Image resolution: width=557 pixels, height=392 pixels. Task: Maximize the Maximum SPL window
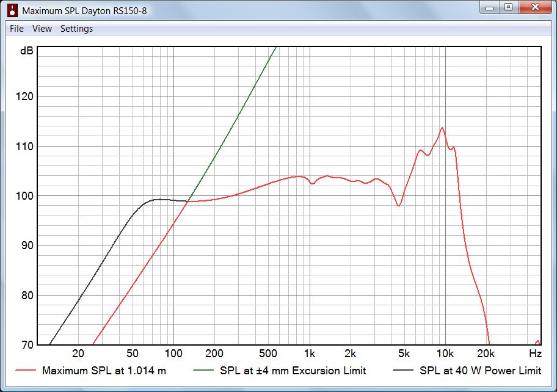click(x=509, y=7)
